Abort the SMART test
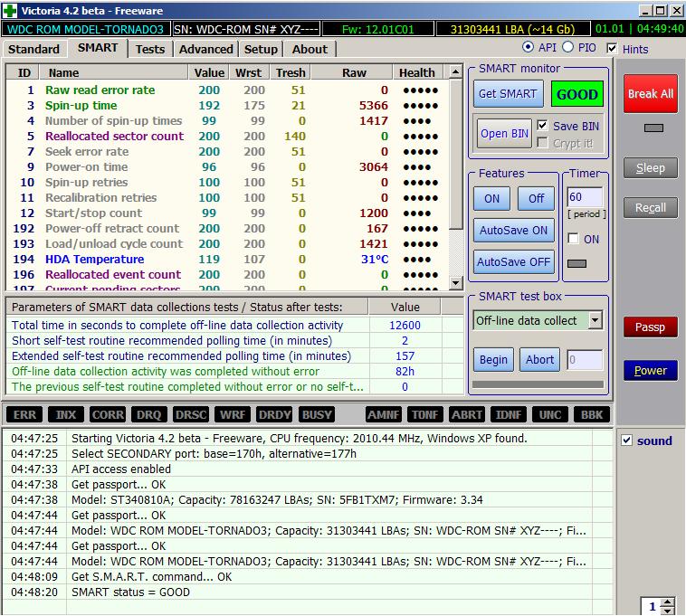The height and width of the screenshot is (616, 686). pyautogui.click(x=539, y=359)
